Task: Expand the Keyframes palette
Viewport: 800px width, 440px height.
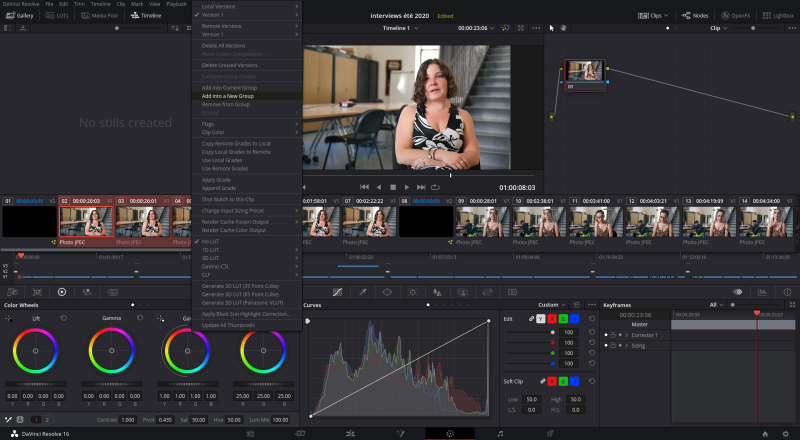Action: 792,305
